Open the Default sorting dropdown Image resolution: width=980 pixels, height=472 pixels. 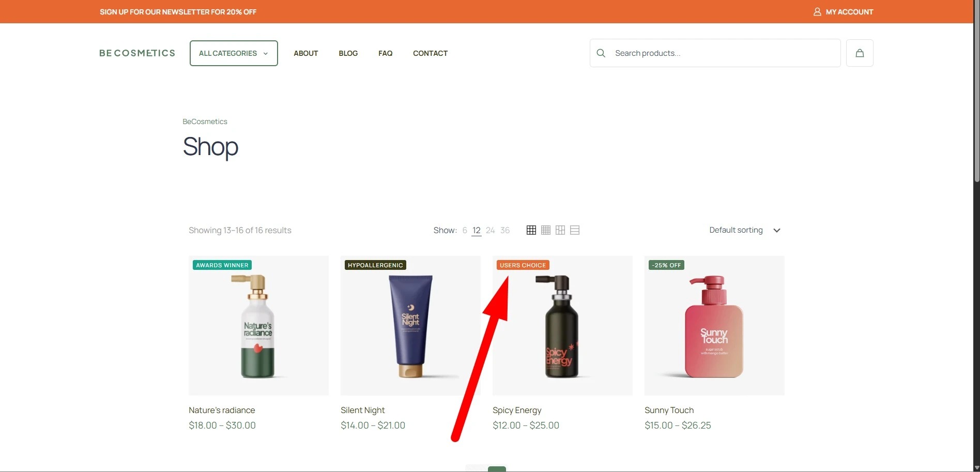click(736, 230)
